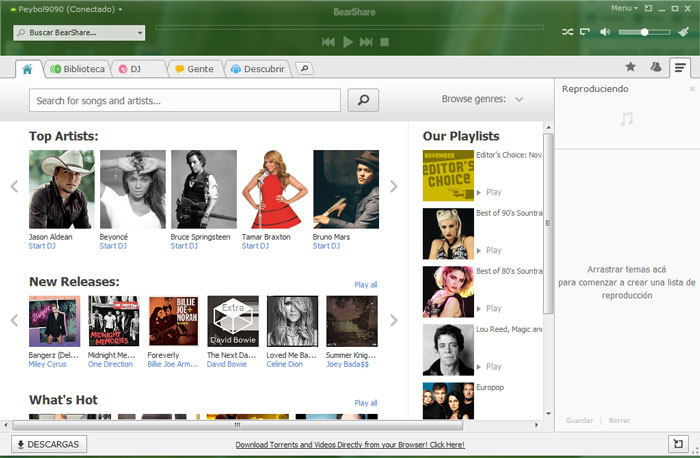The width and height of the screenshot is (700, 458).
Task: Open the Download Torrents and Videos link
Action: [350, 445]
